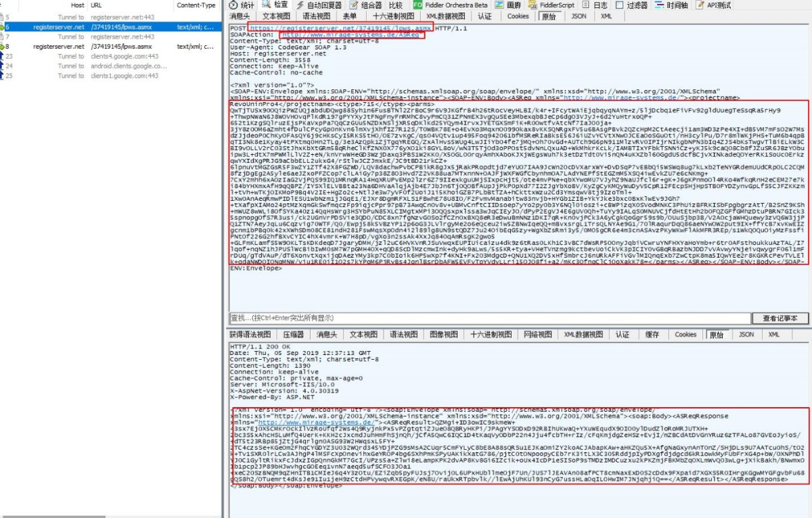Select request XML tab
The image size is (812, 518).
pyautogui.click(x=606, y=16)
